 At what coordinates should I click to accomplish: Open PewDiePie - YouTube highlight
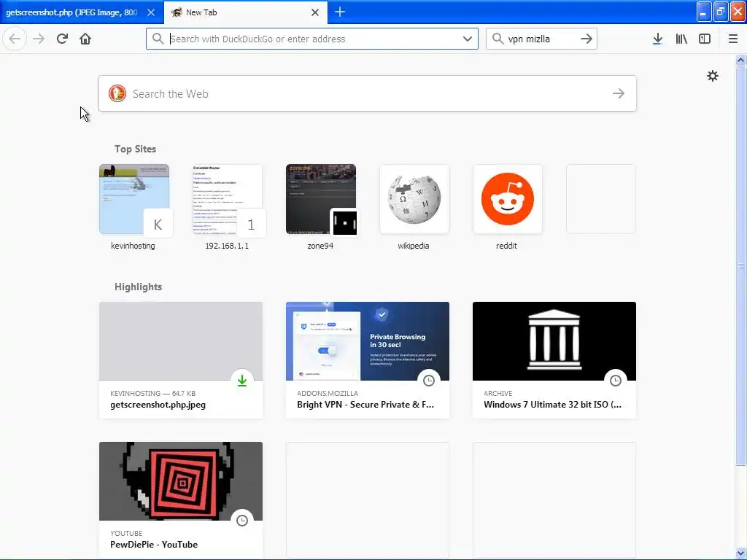pyautogui.click(x=181, y=500)
